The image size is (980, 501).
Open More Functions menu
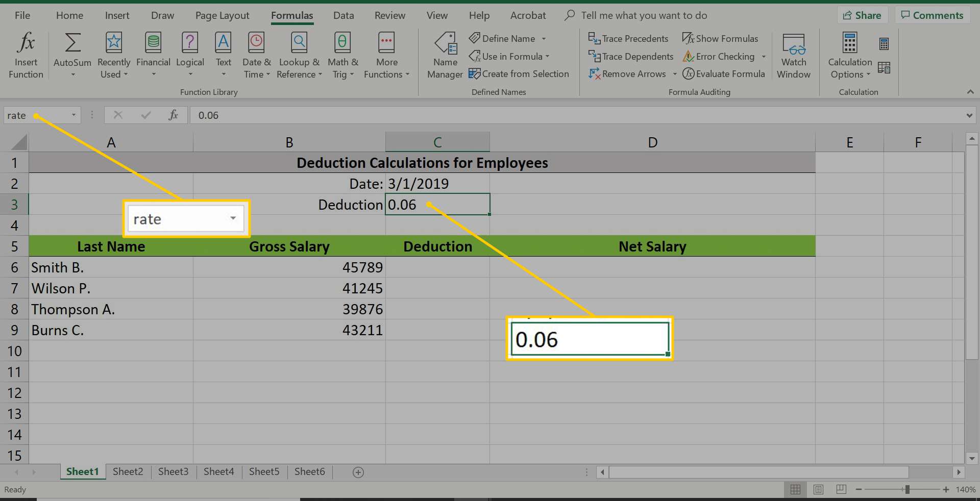(x=386, y=55)
